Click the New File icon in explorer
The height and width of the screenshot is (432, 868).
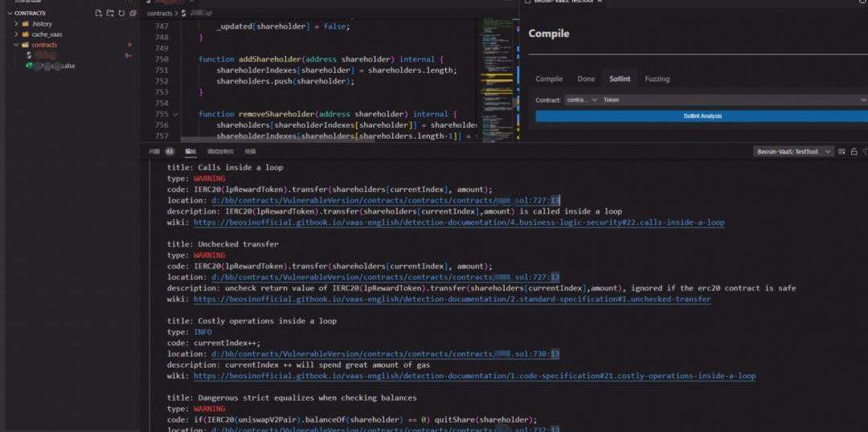point(99,13)
